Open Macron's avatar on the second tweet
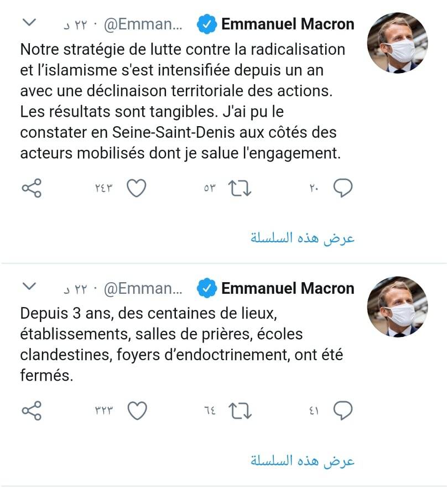This screenshot has width=448, height=488. (x=397, y=307)
